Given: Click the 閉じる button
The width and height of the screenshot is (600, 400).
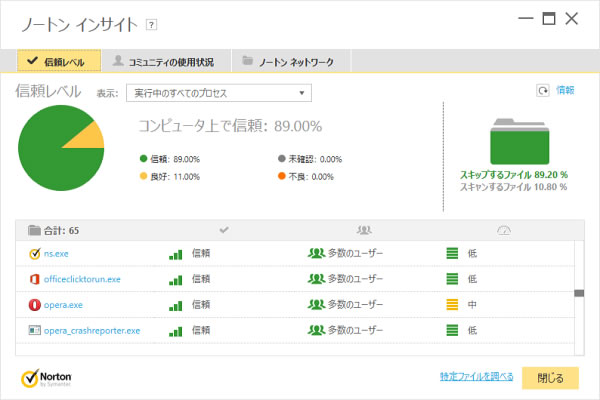Looking at the screenshot, I should pyautogui.click(x=550, y=378).
